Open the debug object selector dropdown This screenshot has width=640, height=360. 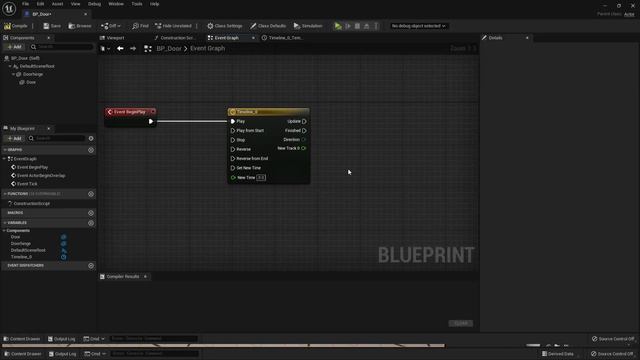pyautogui.click(x=418, y=26)
